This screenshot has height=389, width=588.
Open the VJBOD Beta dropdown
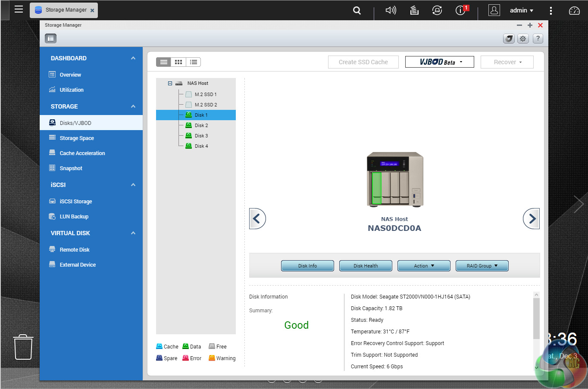coord(439,62)
